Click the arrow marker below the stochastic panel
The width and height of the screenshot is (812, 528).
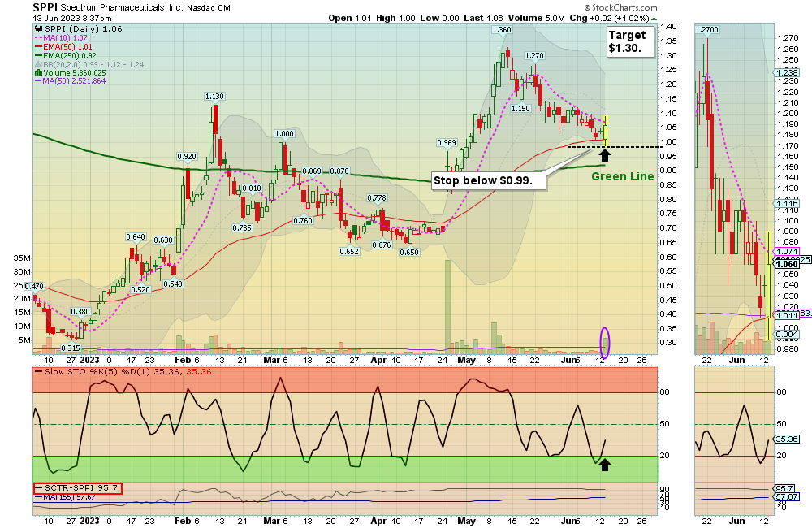pos(605,465)
